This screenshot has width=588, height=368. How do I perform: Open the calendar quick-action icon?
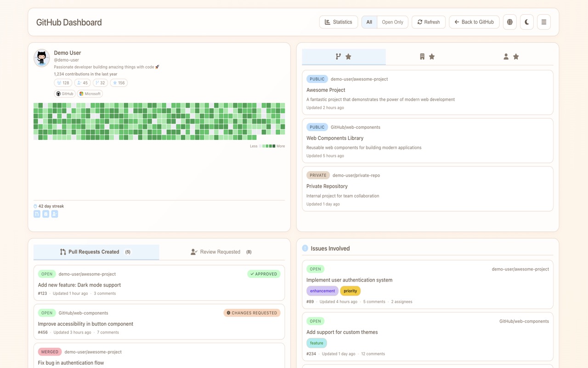point(45,213)
